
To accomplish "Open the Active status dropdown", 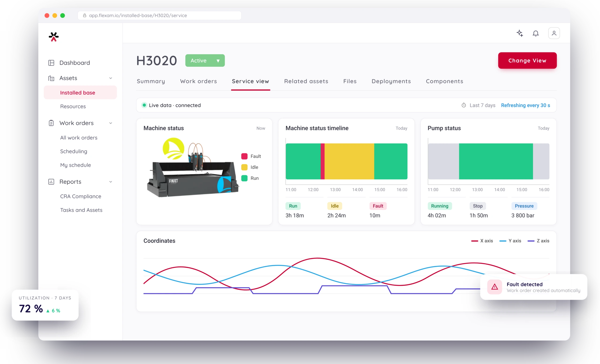I will [x=205, y=60].
